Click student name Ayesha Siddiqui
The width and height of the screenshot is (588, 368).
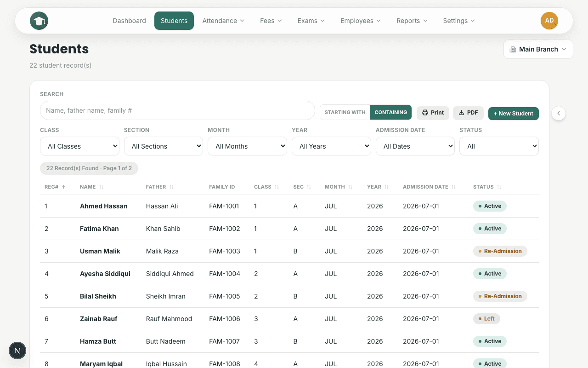[105, 274]
